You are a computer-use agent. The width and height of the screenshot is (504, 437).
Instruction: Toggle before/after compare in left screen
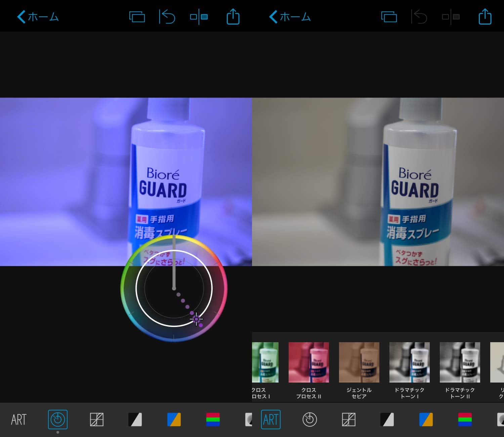(x=199, y=17)
